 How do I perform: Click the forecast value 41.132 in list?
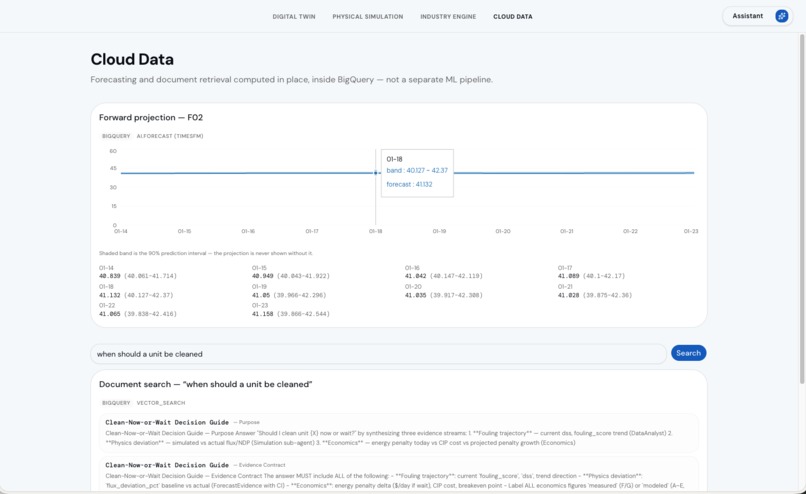pyautogui.click(x=109, y=296)
